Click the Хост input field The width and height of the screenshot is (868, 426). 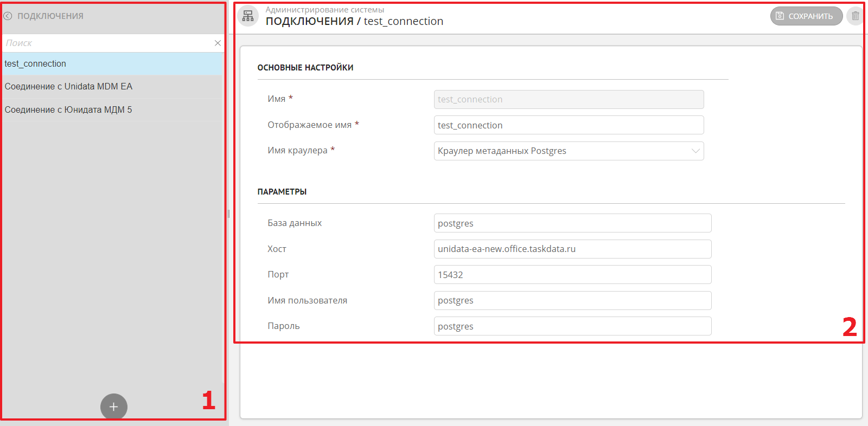[x=572, y=249]
